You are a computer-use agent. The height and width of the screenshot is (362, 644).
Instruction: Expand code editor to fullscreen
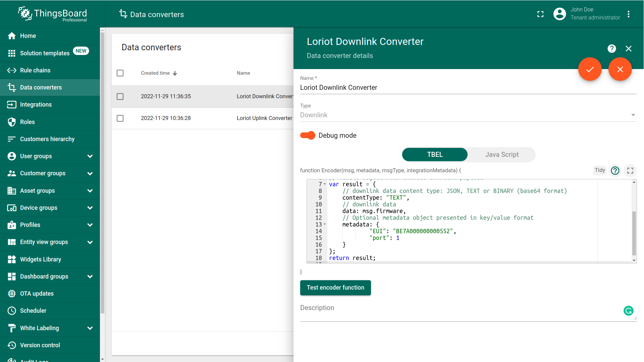[630, 171]
